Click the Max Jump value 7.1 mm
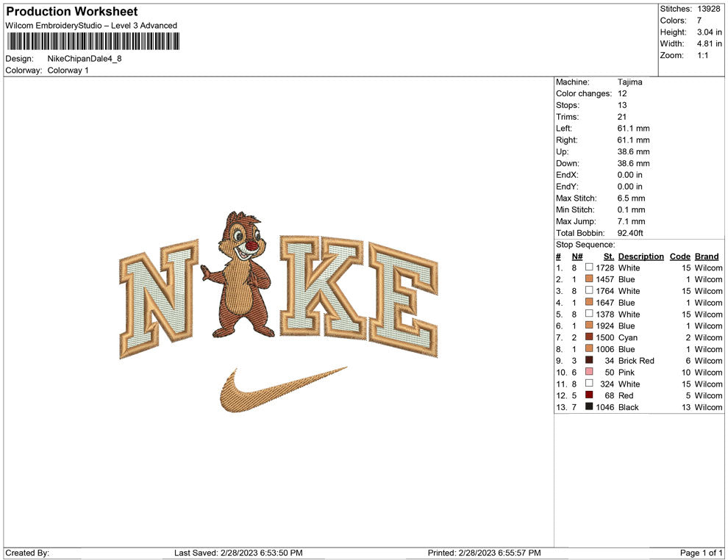The image size is (728, 560). tap(631, 221)
